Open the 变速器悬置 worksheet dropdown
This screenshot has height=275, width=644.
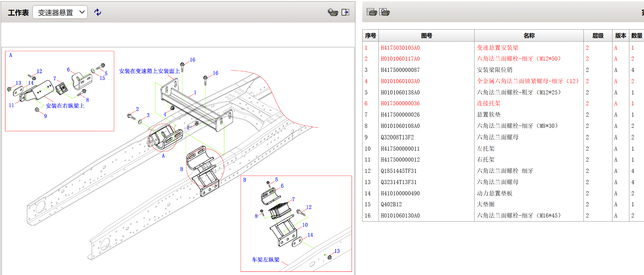point(60,12)
